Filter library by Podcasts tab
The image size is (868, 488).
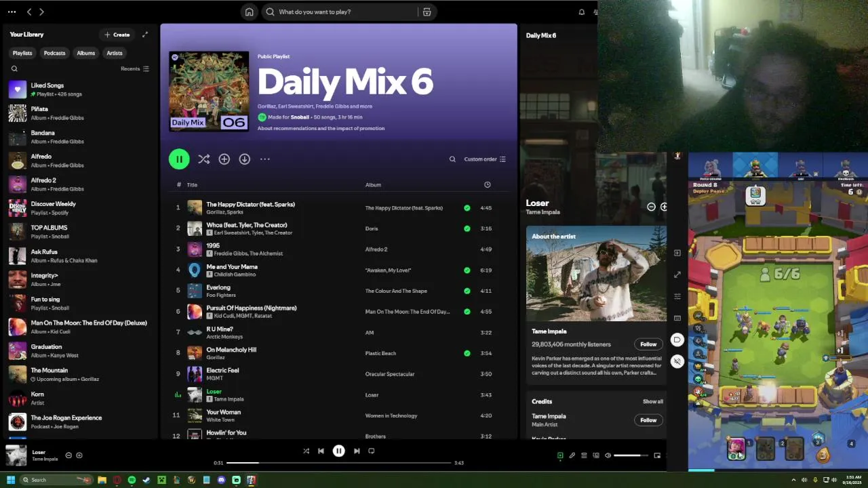(x=54, y=53)
